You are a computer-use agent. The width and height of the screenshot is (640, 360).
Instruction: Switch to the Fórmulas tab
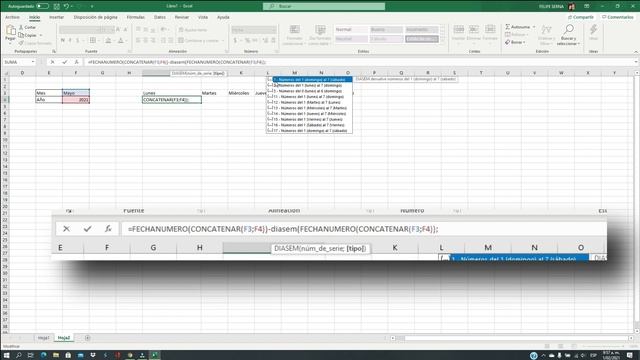pos(136,17)
